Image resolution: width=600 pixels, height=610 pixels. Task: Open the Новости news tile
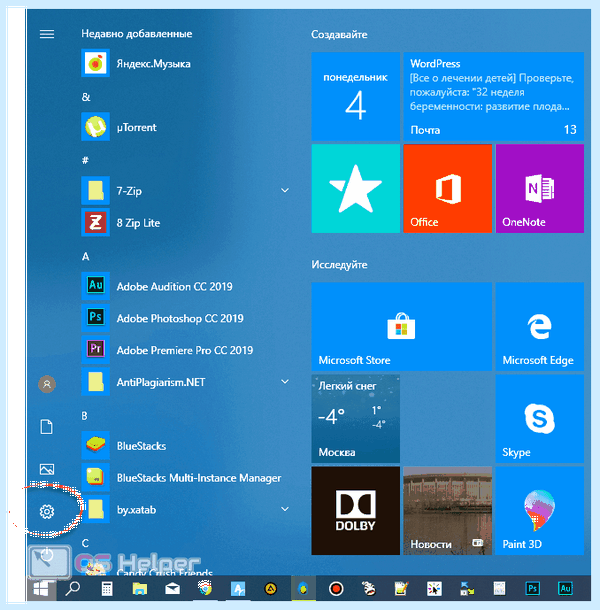[x=447, y=511]
